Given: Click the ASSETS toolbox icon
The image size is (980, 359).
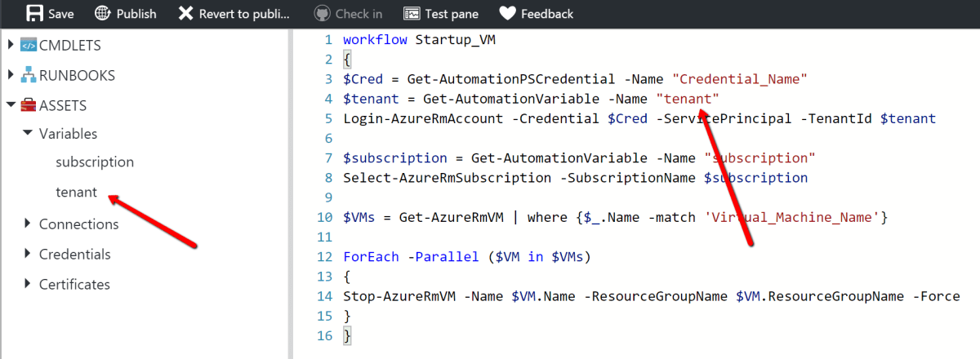Looking at the screenshot, I should [x=29, y=105].
